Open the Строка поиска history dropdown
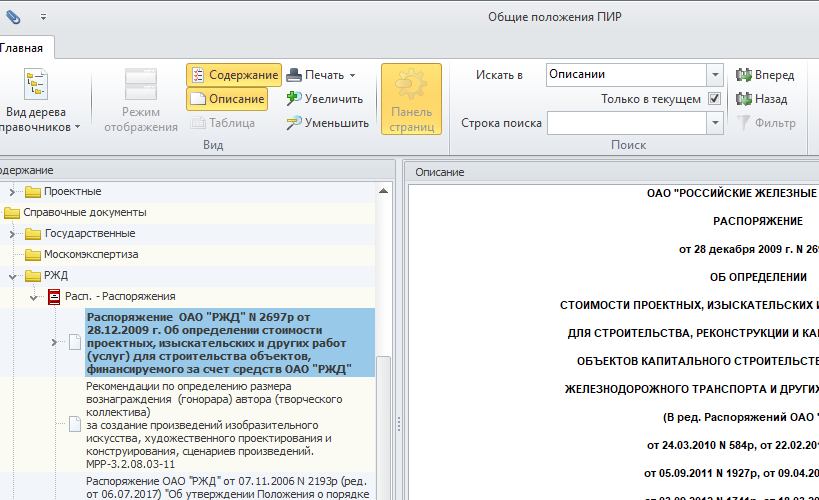The height and width of the screenshot is (500, 819). 715,123
